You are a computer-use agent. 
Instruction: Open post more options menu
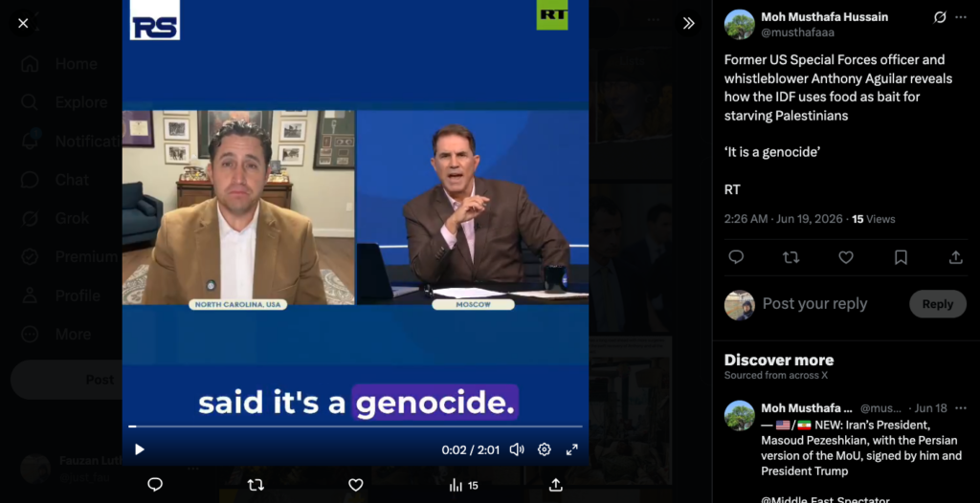(961, 17)
